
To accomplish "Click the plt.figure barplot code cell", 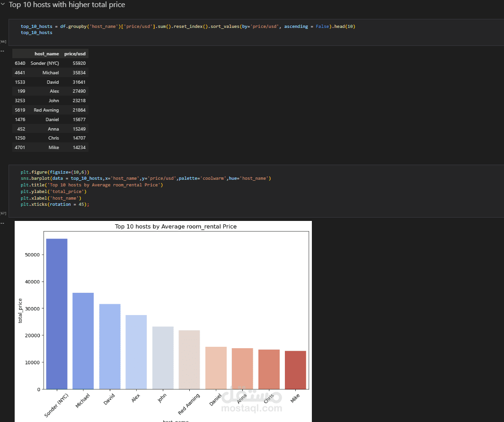I will pos(256,191).
